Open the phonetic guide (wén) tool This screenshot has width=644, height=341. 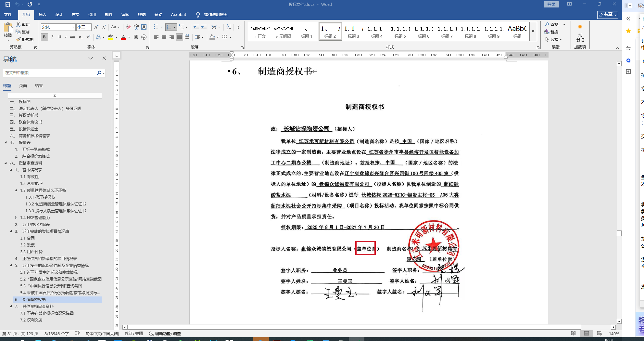click(136, 27)
